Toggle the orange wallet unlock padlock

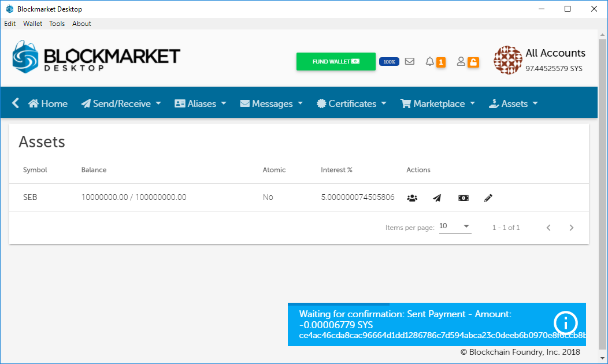[x=473, y=62]
